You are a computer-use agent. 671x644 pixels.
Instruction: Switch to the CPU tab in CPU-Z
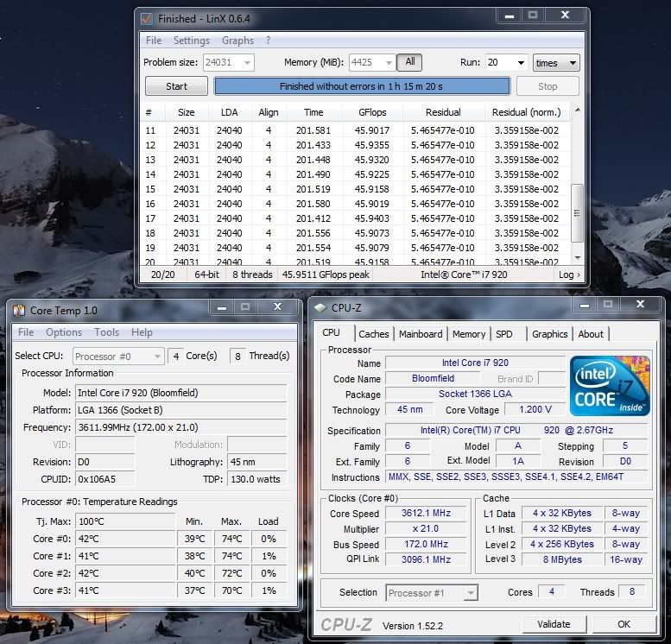point(332,332)
